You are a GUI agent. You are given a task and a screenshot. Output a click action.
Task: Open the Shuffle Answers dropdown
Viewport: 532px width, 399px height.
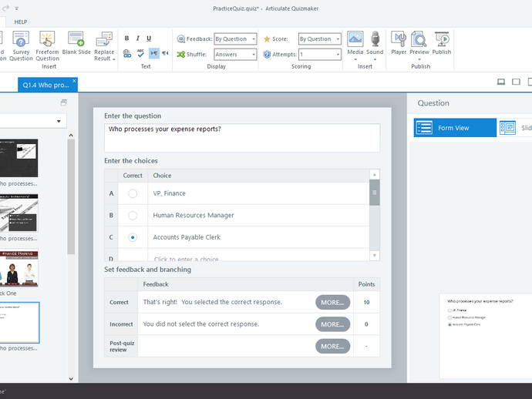click(x=235, y=54)
